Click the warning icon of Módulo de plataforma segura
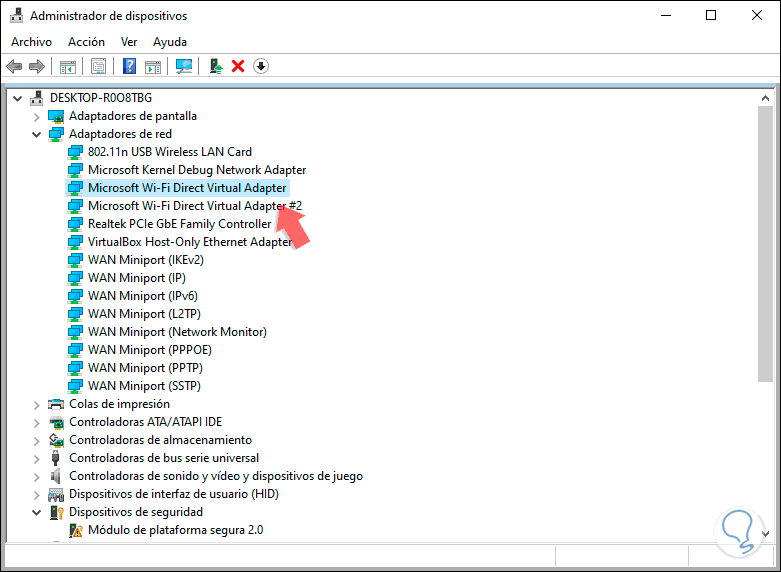The height and width of the screenshot is (572, 781). click(x=76, y=530)
